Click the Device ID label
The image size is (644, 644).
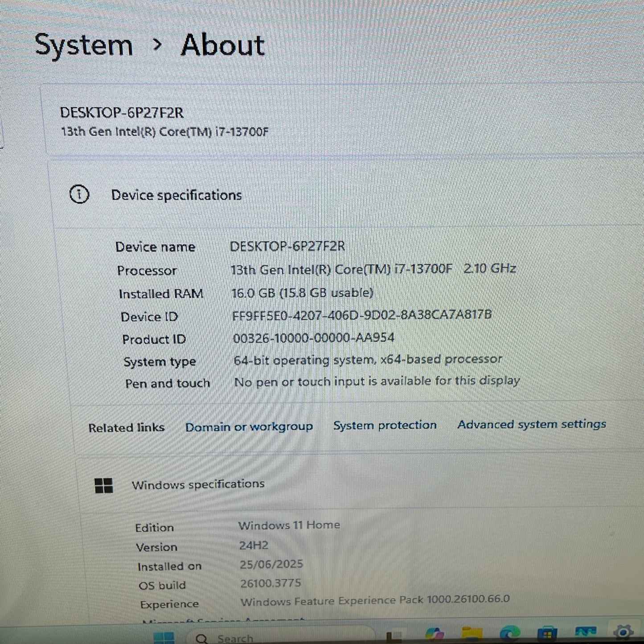[x=149, y=317]
